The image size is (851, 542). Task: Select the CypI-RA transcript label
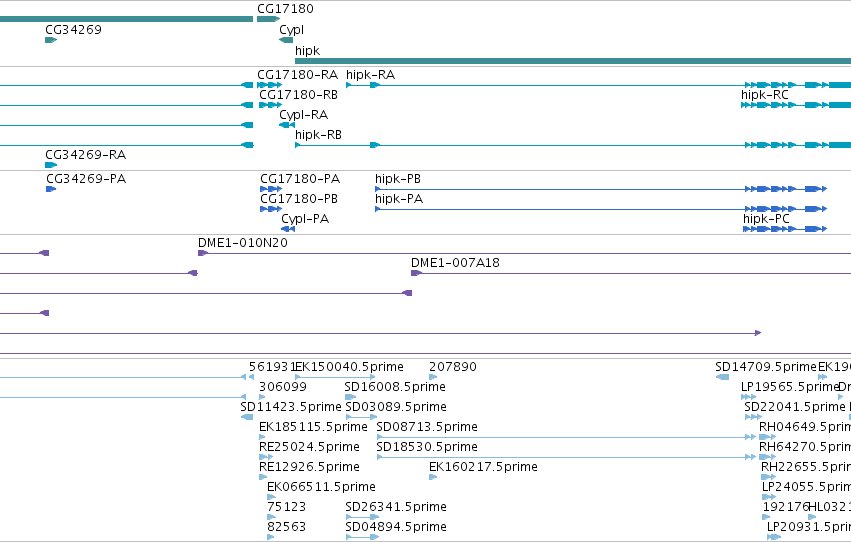click(303, 115)
